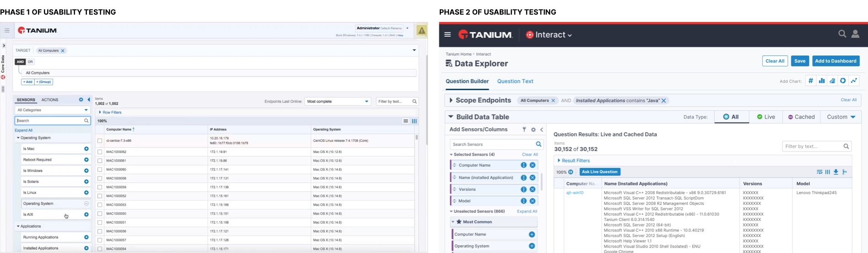
Task: Click the warning triangle icon in Phase 1
Action: pyautogui.click(x=421, y=31)
